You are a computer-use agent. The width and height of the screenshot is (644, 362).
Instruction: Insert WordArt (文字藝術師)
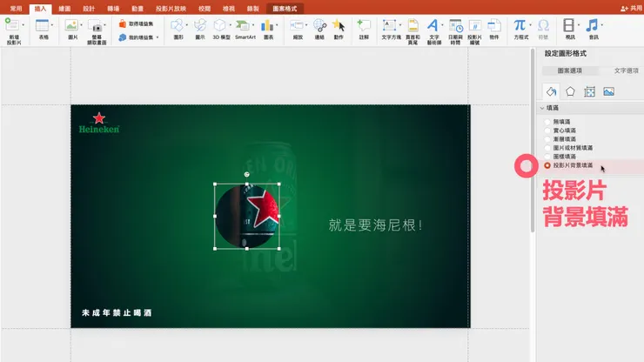(x=433, y=31)
